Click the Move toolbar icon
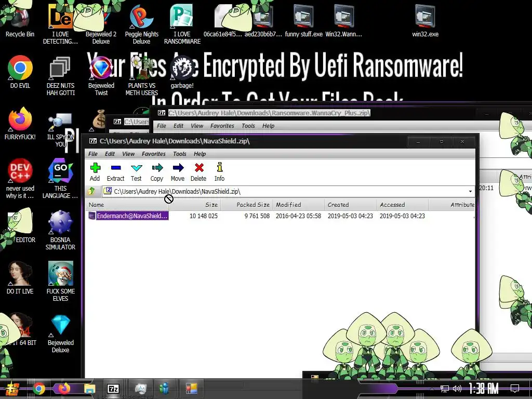The height and width of the screenshot is (399, 532). pyautogui.click(x=178, y=172)
